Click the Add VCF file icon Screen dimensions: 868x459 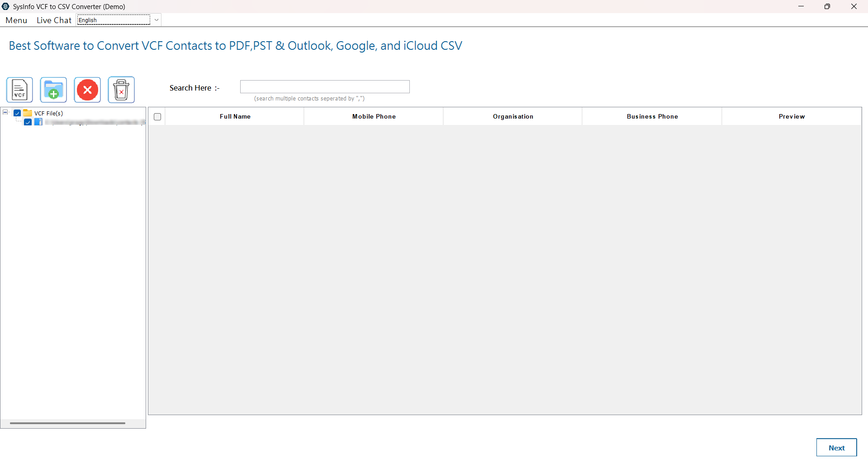(x=19, y=90)
